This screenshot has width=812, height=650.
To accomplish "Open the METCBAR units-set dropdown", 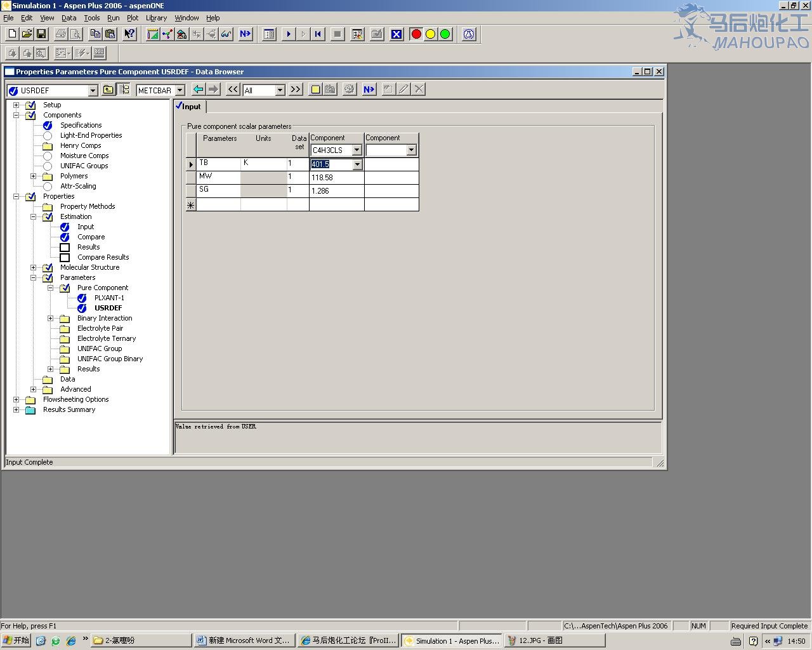I will 180,91.
